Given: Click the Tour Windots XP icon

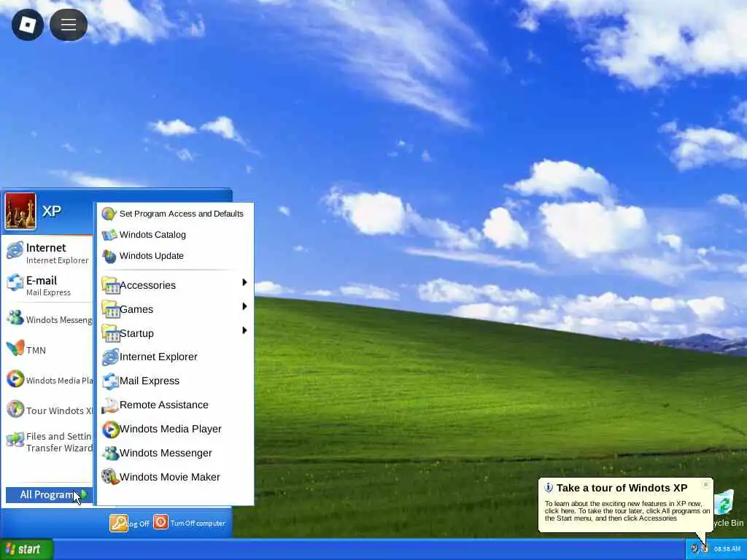Looking at the screenshot, I should pyautogui.click(x=15, y=409).
